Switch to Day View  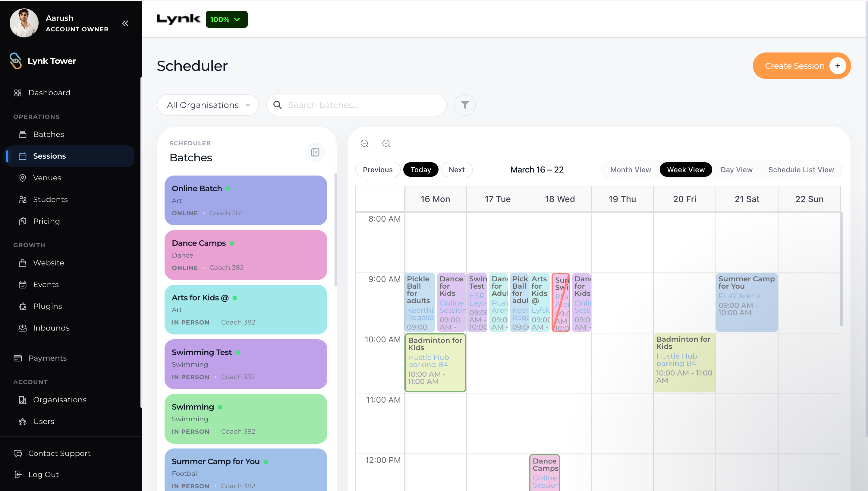coord(736,169)
